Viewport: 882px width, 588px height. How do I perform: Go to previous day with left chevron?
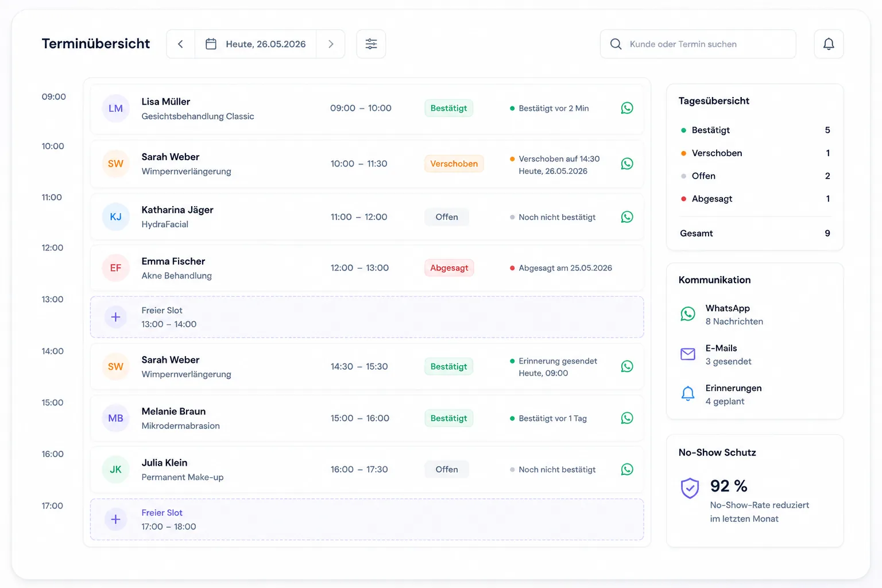point(180,44)
